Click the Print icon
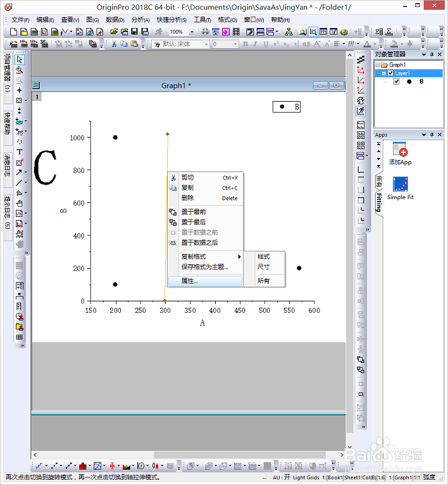This screenshot has height=485, width=448. (205, 31)
